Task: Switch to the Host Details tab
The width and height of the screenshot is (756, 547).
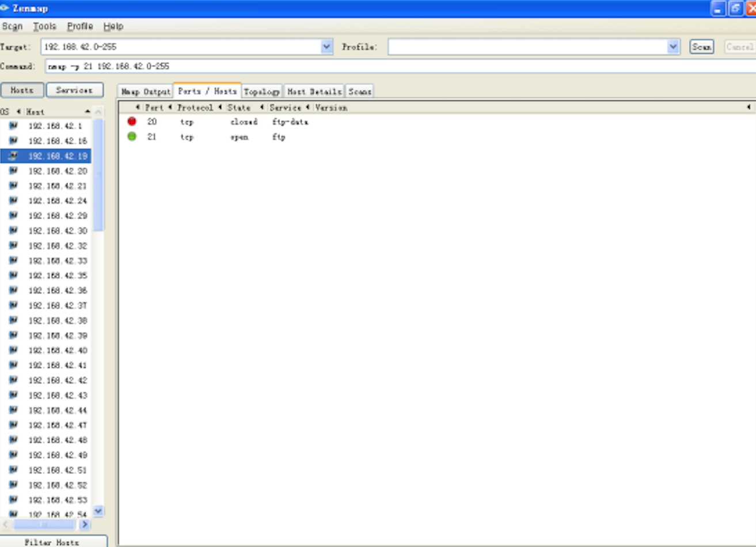Action: pos(314,92)
